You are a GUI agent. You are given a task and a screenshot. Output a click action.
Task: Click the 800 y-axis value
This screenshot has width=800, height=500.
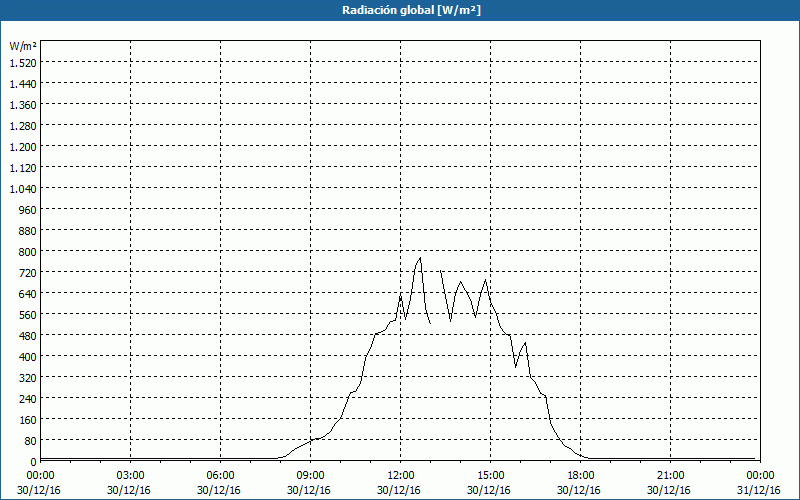tap(28, 252)
